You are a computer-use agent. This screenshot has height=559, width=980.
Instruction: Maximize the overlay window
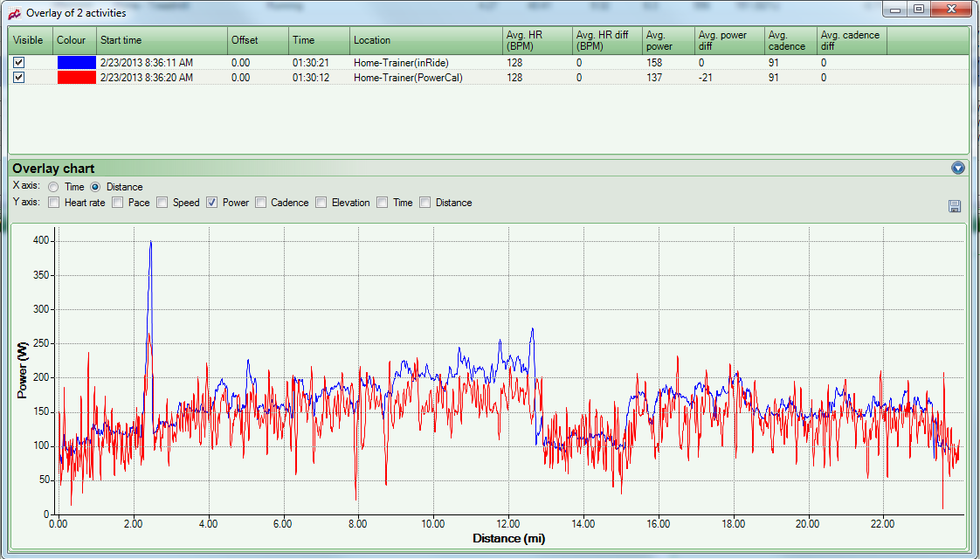point(918,10)
